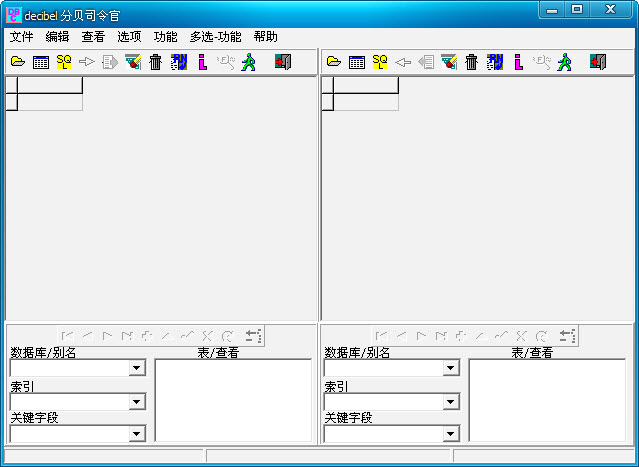The height and width of the screenshot is (467, 639).
Task: Click the exit door icon in left toolbar
Action: tap(283, 62)
